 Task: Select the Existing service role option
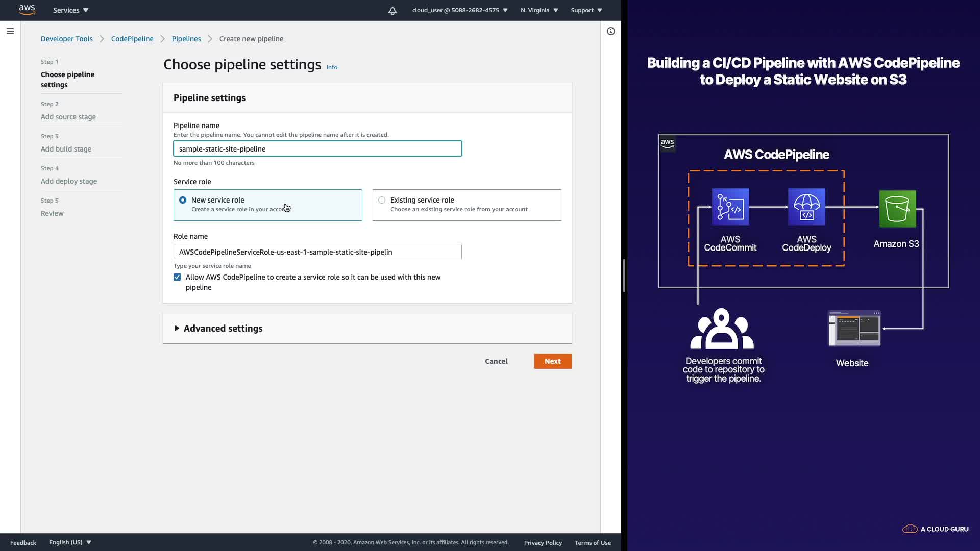382,200
